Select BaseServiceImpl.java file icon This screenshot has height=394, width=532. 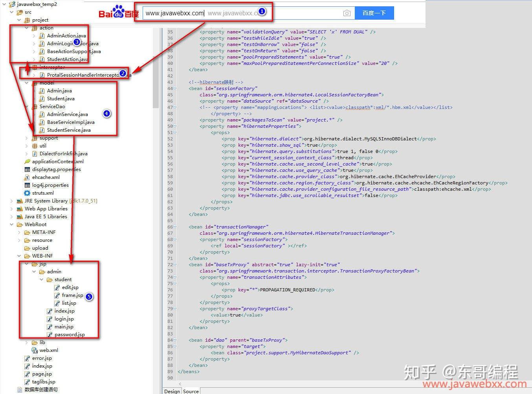pyautogui.click(x=42, y=122)
